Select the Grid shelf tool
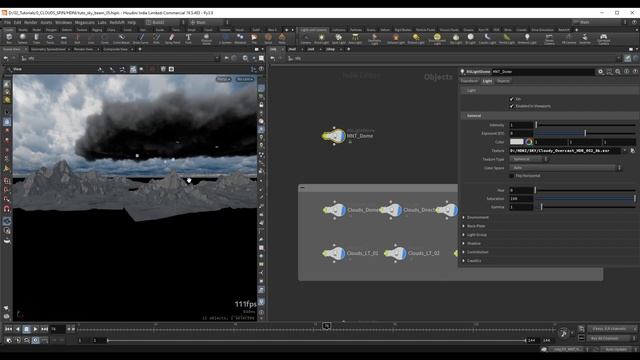The width and height of the screenshot is (640, 360). [x=63, y=39]
